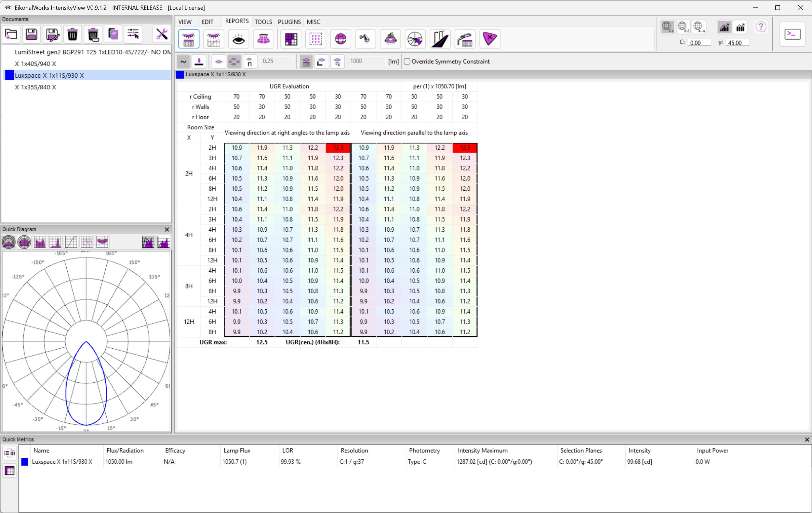Close the Quick Metrics panel
Screen dimensions: 812x513
807,440
